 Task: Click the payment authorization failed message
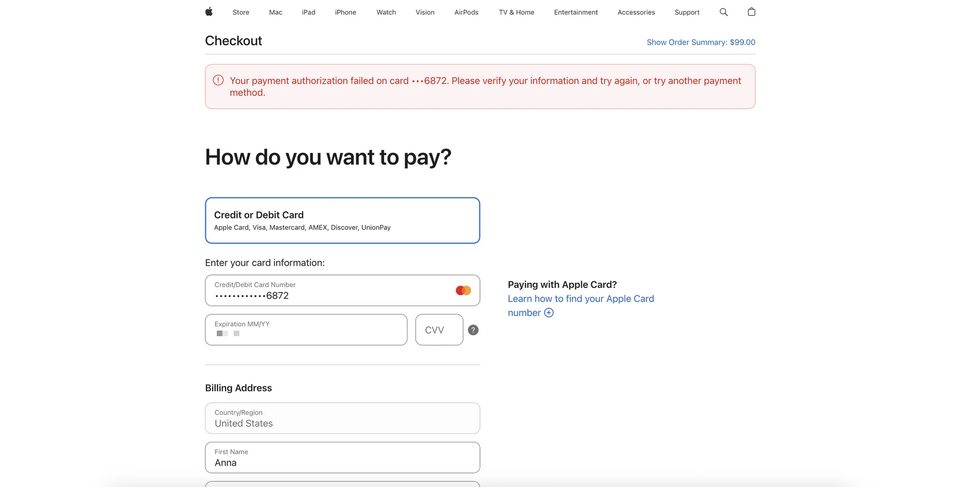[x=485, y=86]
